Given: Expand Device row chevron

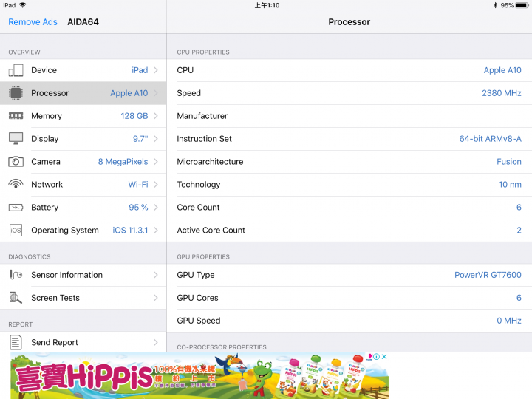Looking at the screenshot, I should tap(156, 70).
